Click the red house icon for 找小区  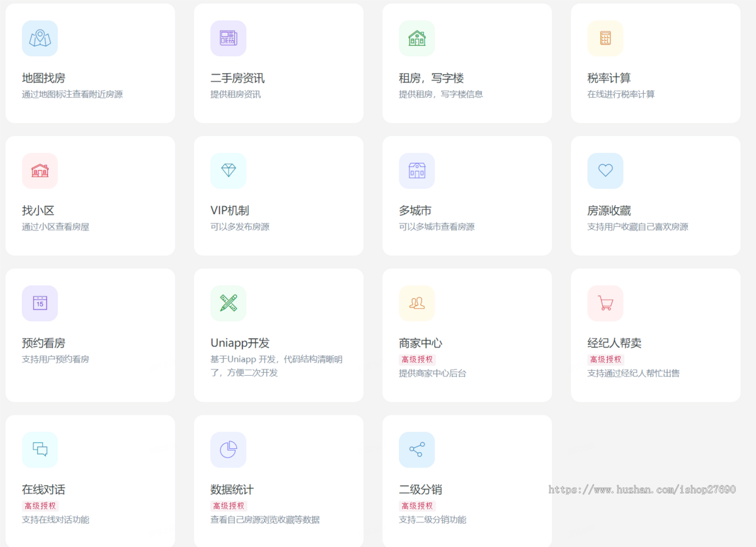tap(40, 171)
